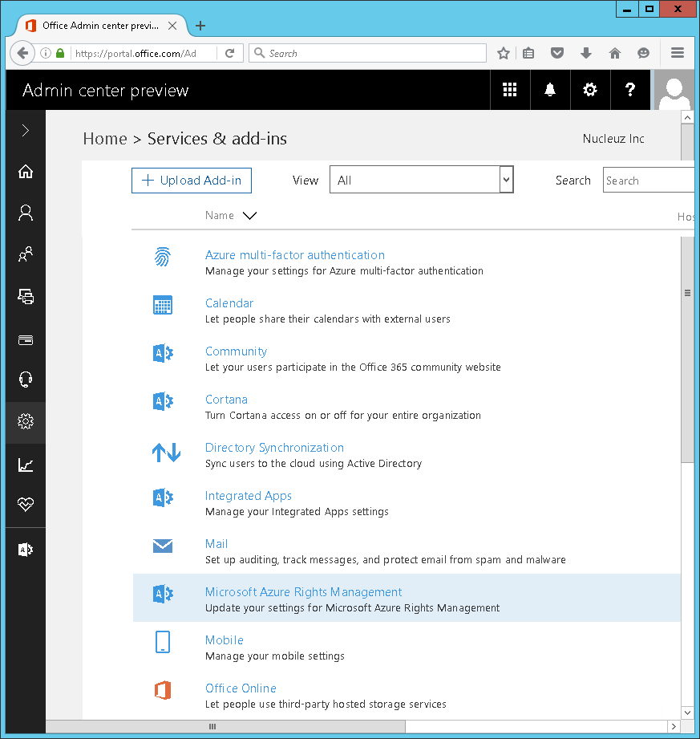
Task: Open the Health heart sidebar icon
Action: tap(26, 504)
